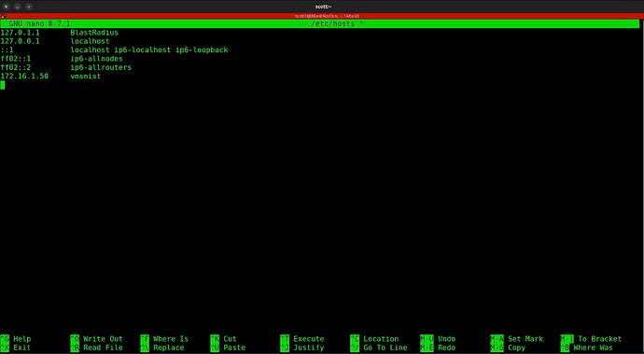Click the M-6 Copy shortcut
Screen dimensions: 644x354
(x=508, y=347)
